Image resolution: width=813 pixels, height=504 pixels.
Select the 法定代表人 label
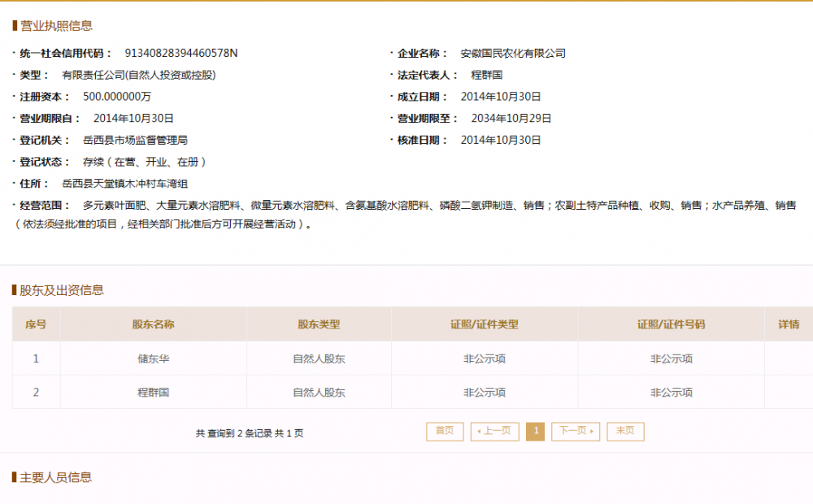point(428,75)
